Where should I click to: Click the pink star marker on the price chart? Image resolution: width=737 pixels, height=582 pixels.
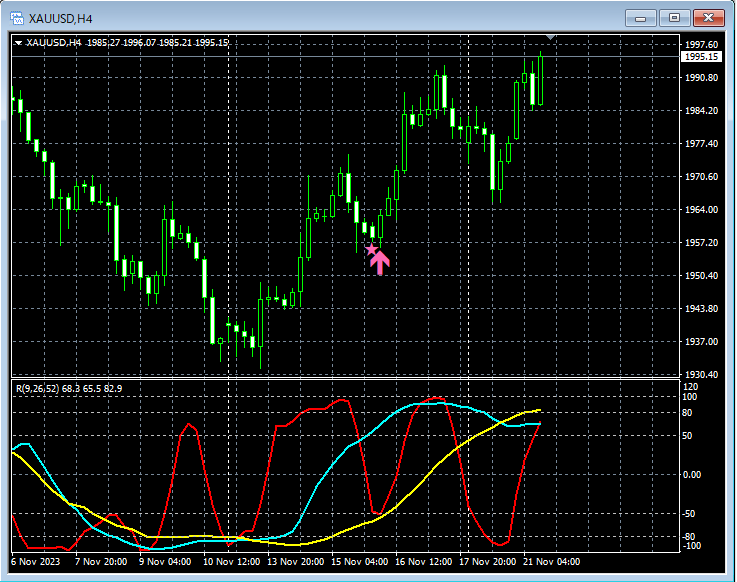[371, 249]
